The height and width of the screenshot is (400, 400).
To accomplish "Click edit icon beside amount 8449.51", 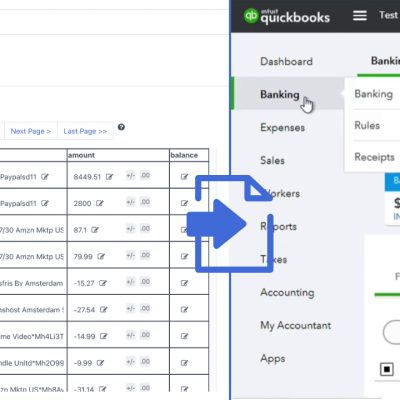I will (109, 177).
